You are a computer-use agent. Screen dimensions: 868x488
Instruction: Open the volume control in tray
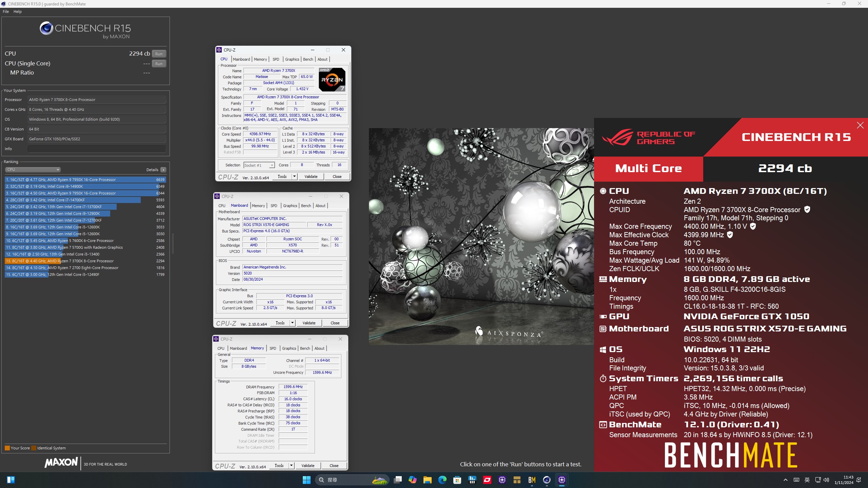[x=826, y=480]
